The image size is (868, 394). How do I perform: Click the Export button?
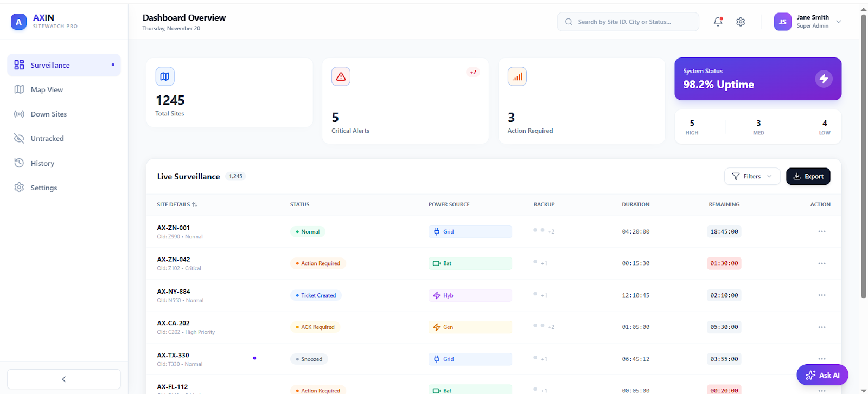click(808, 176)
